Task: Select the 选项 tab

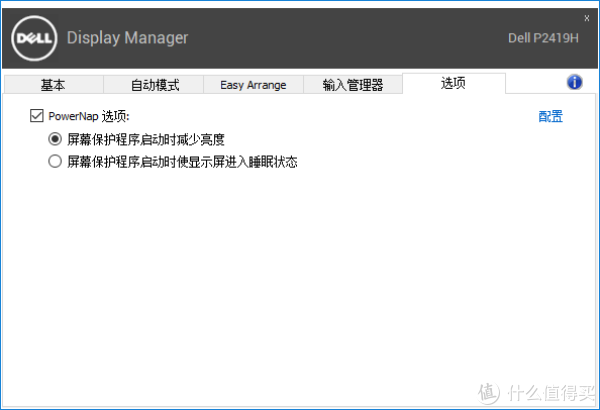Action: tap(454, 83)
